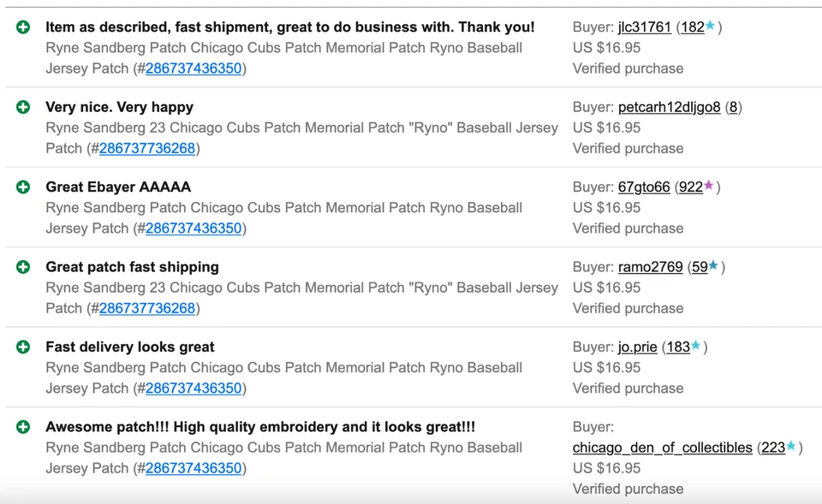Go to buyer ramo2769's profile
Screen dimensions: 822x504
click(650, 267)
